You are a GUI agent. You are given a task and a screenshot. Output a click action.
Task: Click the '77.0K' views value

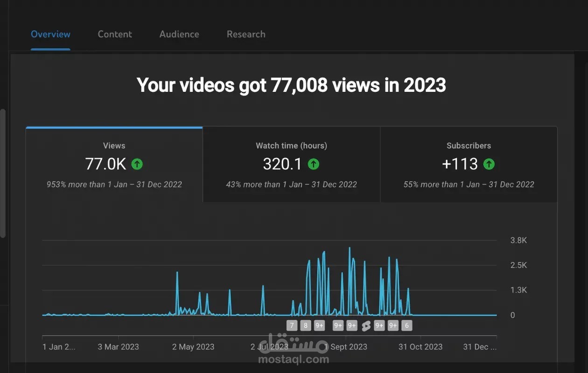105,164
